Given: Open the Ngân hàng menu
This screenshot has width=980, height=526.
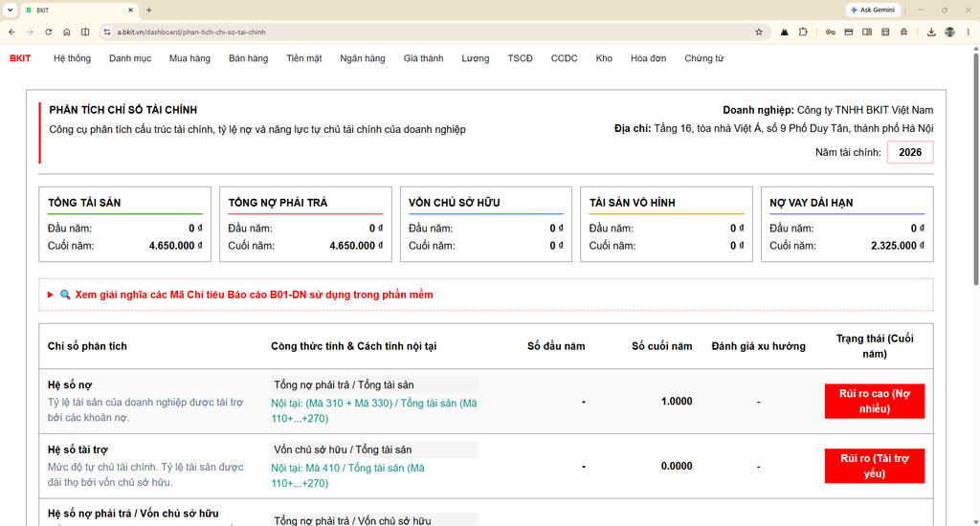Looking at the screenshot, I should pyautogui.click(x=363, y=58).
